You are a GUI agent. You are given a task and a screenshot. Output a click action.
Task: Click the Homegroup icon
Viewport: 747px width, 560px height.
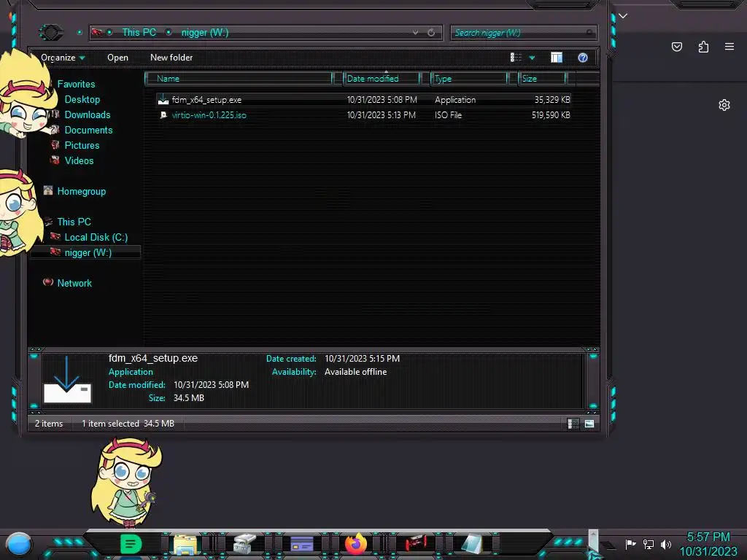coord(48,191)
